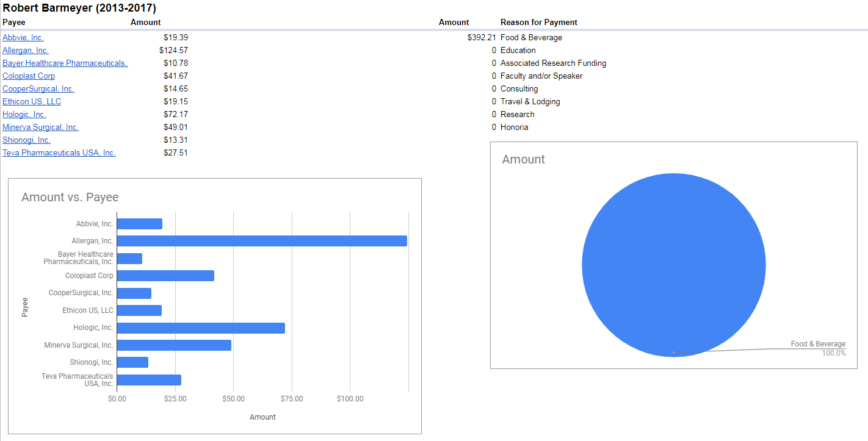Follow the Coloplast Corp link
The image size is (868, 441).
click(x=29, y=76)
